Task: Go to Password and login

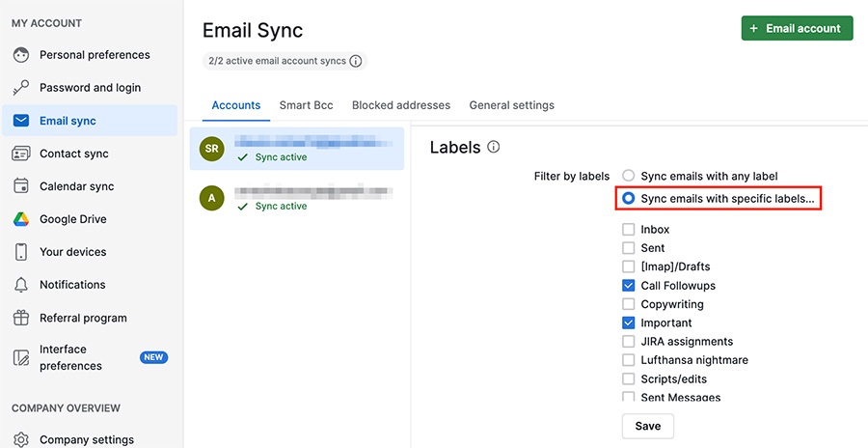Action: click(90, 88)
